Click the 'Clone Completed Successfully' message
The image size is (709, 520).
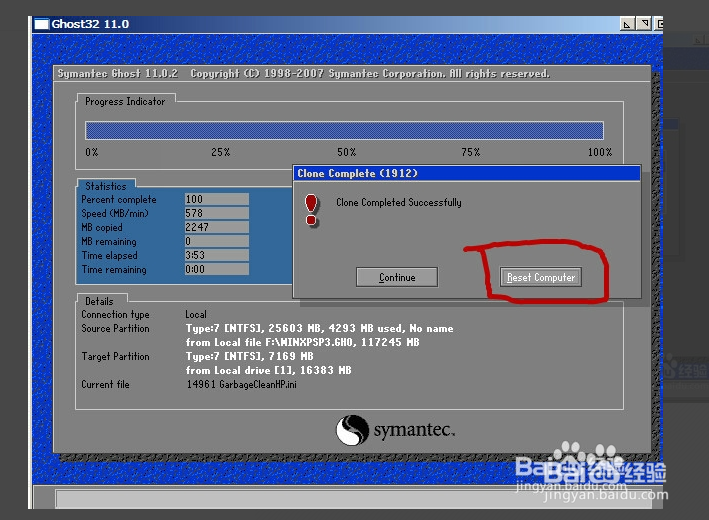point(398,203)
